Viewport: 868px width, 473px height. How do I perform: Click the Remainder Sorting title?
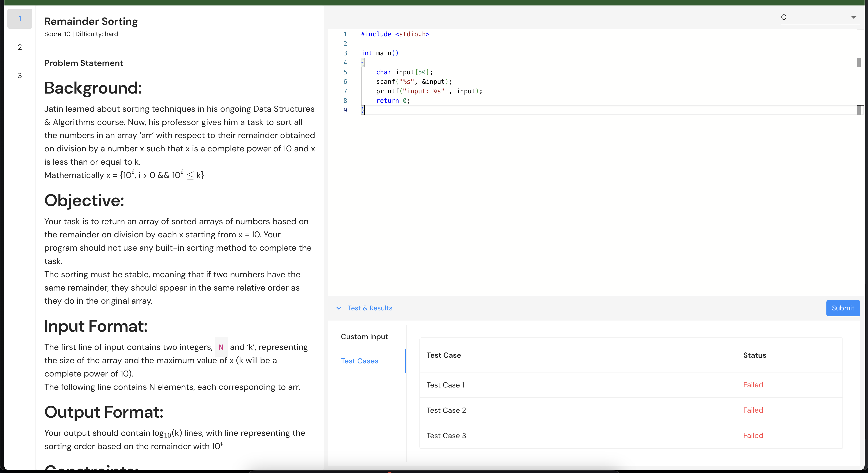[91, 22]
